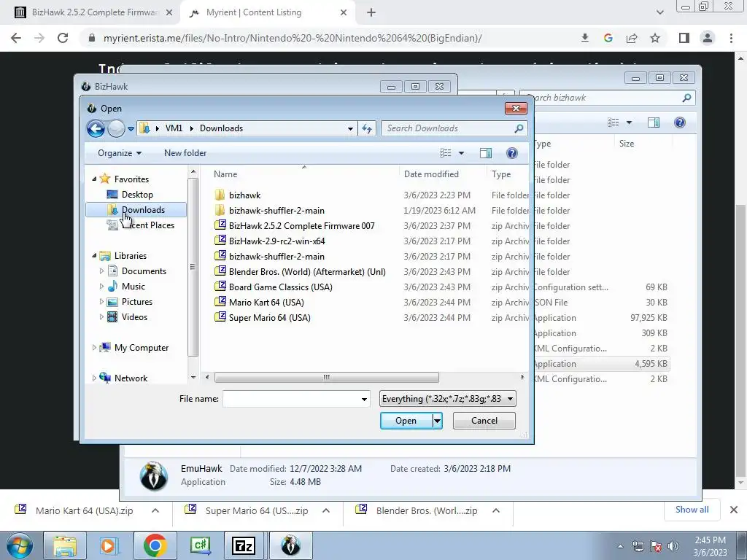Toggle Chrome side panel icon

(684, 38)
